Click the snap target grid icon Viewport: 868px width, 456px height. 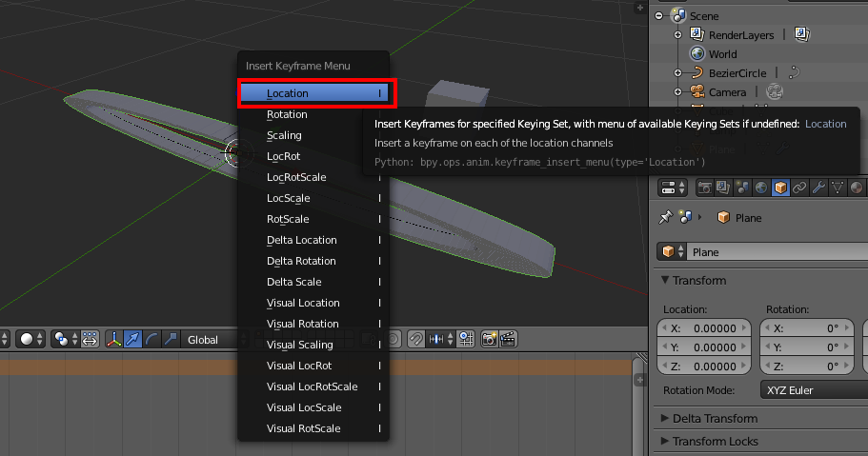[x=466, y=339]
